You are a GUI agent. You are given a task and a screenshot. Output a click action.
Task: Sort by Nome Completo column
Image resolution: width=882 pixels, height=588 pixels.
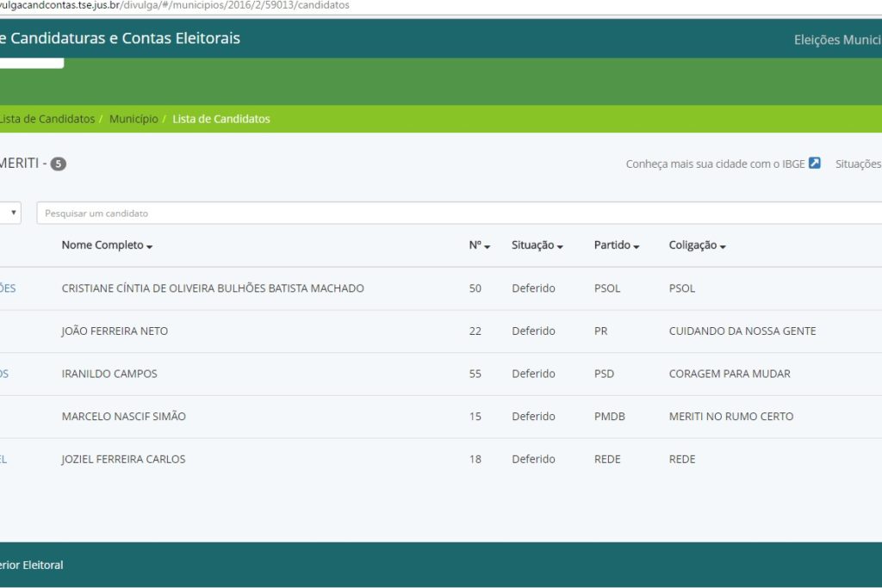pyautogui.click(x=107, y=245)
